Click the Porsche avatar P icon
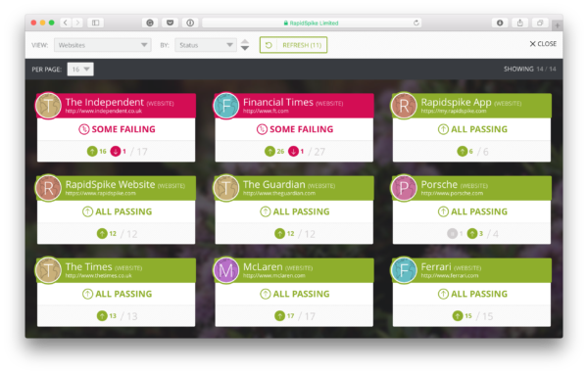The image size is (588, 374). pyautogui.click(x=404, y=188)
